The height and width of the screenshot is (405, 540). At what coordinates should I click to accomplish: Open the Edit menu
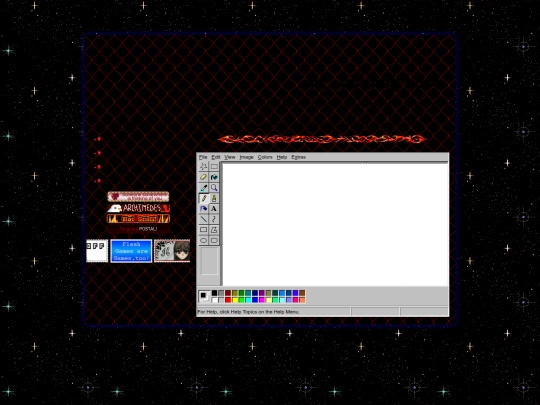[216, 157]
